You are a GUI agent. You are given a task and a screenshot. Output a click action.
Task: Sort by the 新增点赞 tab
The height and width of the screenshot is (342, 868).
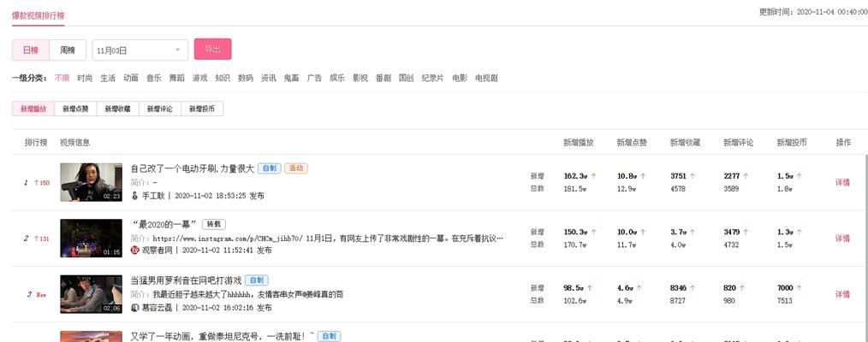click(x=76, y=109)
